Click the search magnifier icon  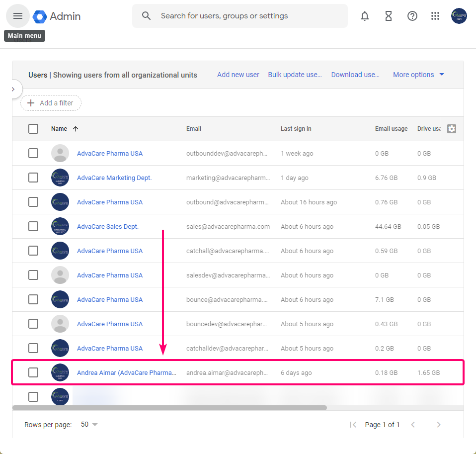[146, 16]
